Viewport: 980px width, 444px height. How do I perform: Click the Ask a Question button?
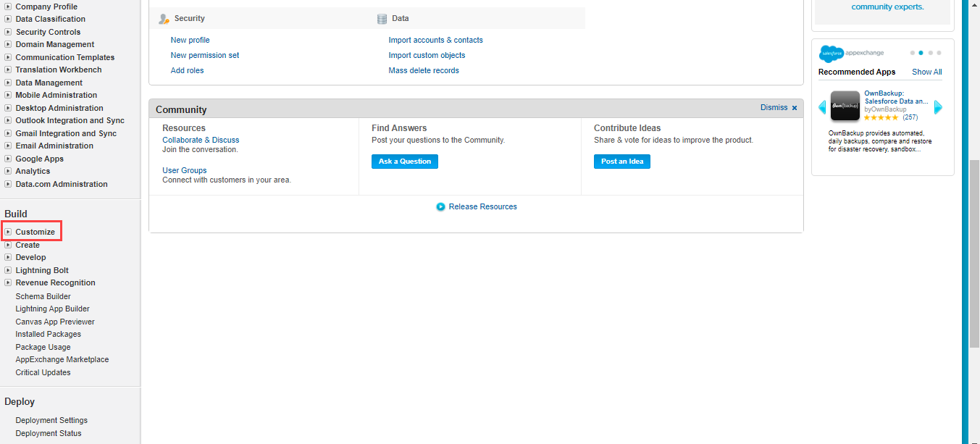405,162
